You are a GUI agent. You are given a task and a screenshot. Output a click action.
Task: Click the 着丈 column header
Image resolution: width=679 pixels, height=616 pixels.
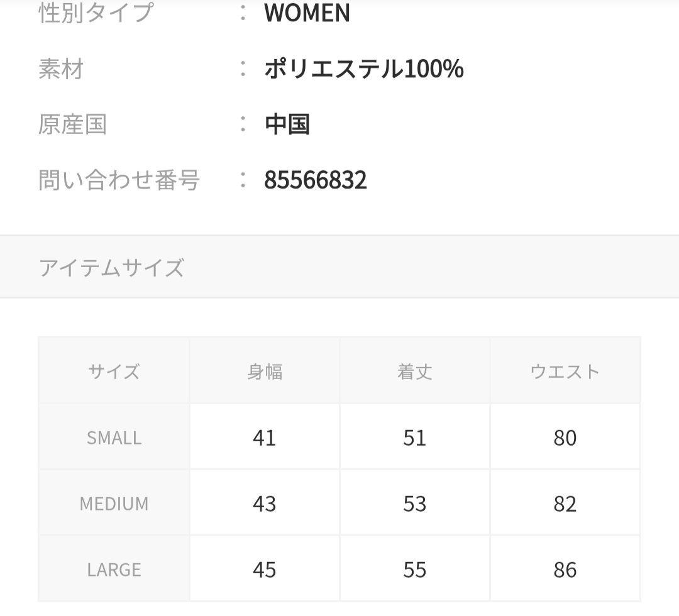[415, 371]
